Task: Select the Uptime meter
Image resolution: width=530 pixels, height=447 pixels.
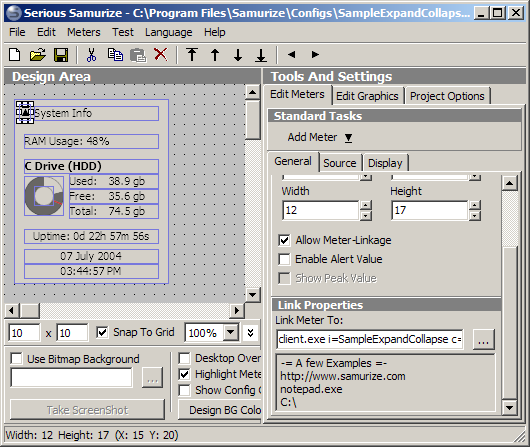Action: [91, 236]
